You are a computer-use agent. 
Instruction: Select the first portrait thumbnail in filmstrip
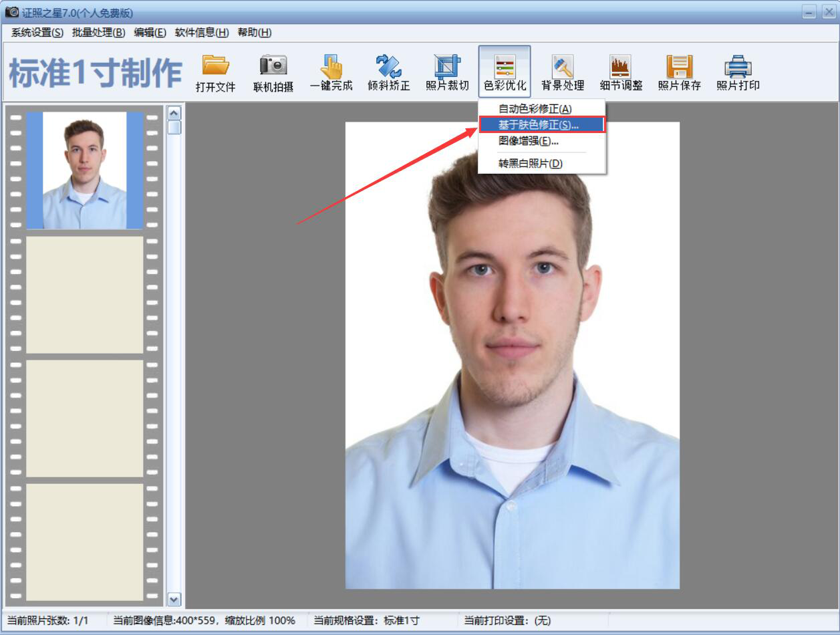(84, 170)
